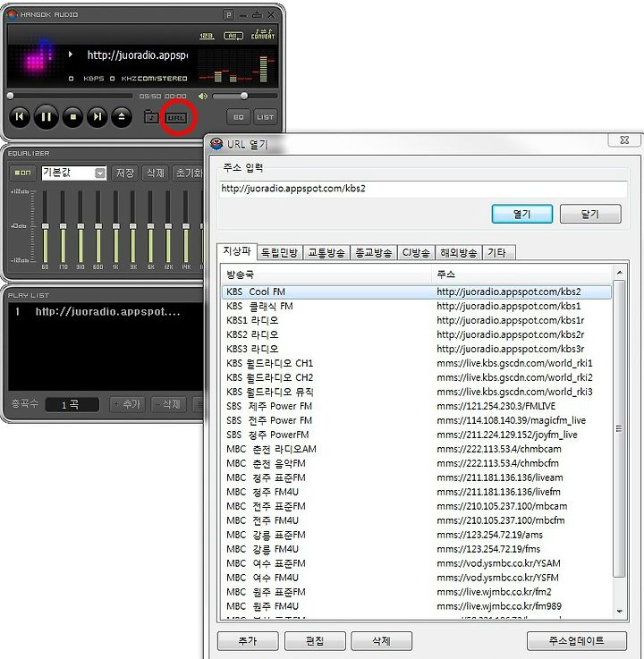This screenshot has width=644, height=659.
Task: Select KBS 월드라디오 CH1 row
Action: (417, 363)
